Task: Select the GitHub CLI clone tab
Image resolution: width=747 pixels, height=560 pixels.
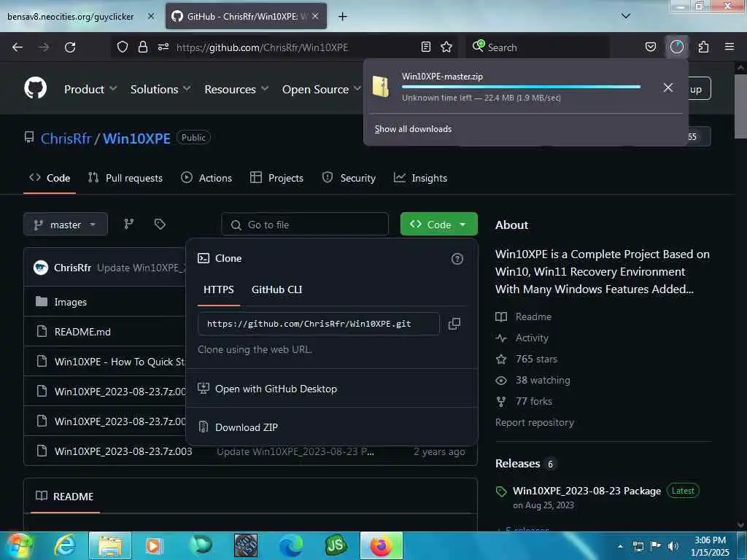Action: point(276,289)
